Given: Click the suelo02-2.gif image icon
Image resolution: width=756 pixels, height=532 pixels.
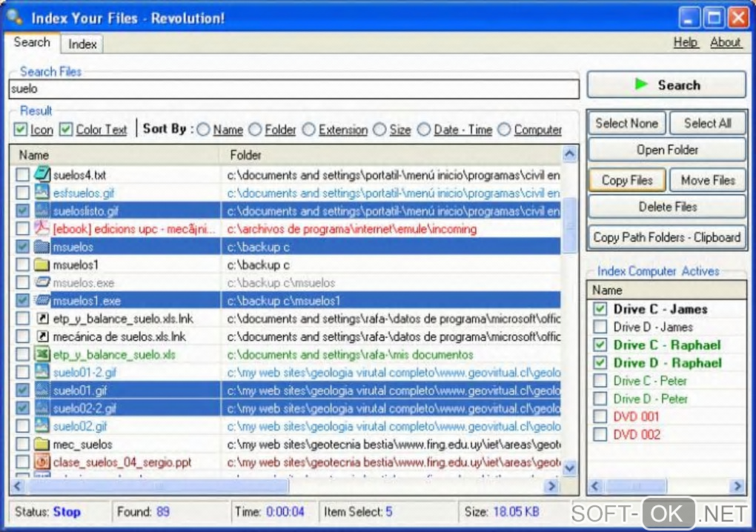Looking at the screenshot, I should 42,408.
